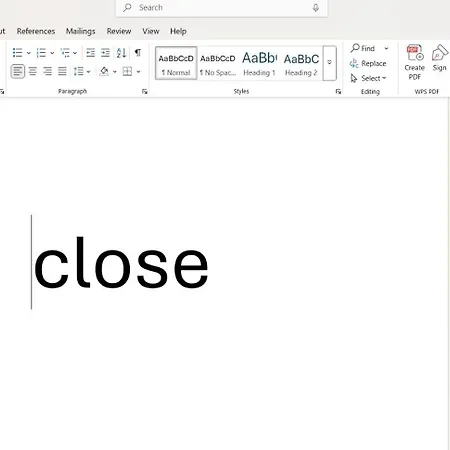This screenshot has height=450, width=450.
Task: Select the Numbering list icon
Action: [x=41, y=53]
